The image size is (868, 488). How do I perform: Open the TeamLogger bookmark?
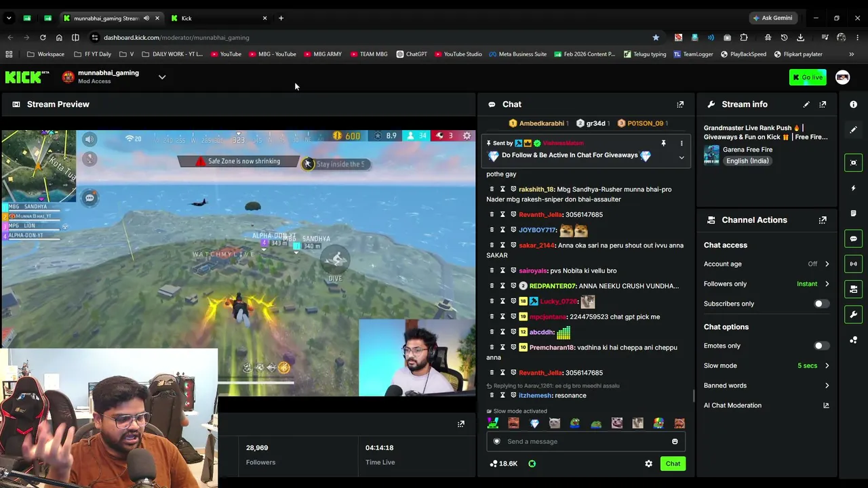pos(693,54)
